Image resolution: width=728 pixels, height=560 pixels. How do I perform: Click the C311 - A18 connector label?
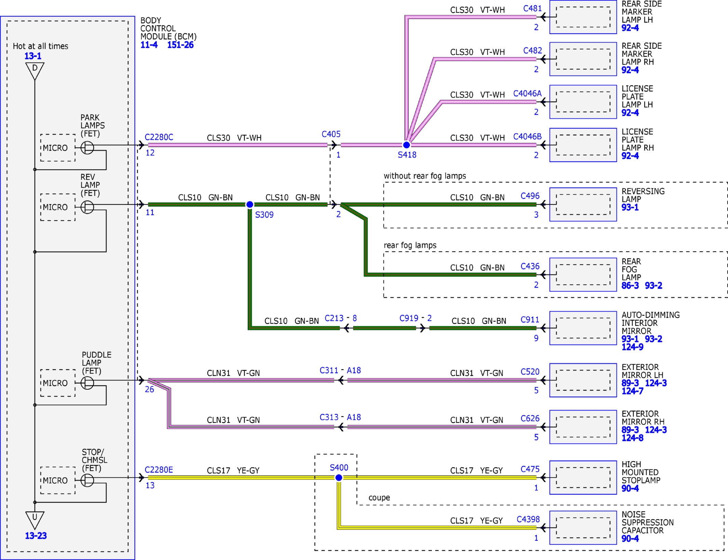(x=340, y=370)
